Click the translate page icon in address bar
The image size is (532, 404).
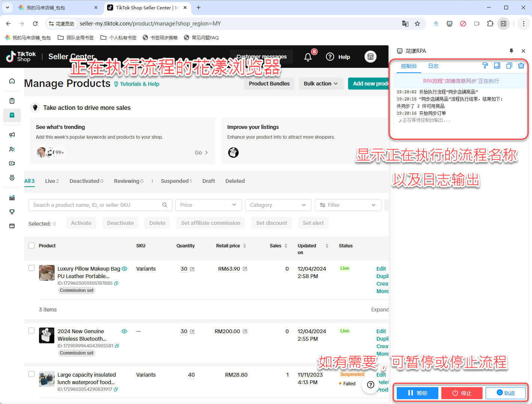(x=405, y=24)
